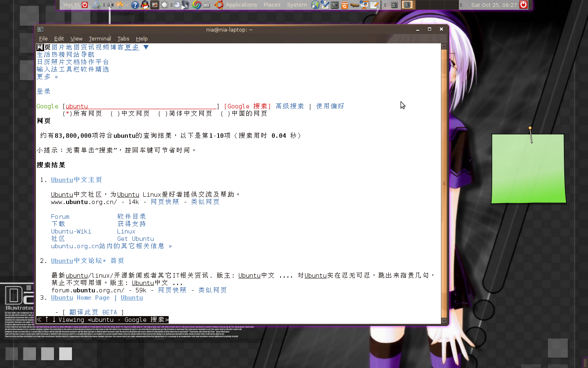Screen dimensions: 588x368
Task: Open the screenshot tool panel icon
Action: [x=155, y=5]
